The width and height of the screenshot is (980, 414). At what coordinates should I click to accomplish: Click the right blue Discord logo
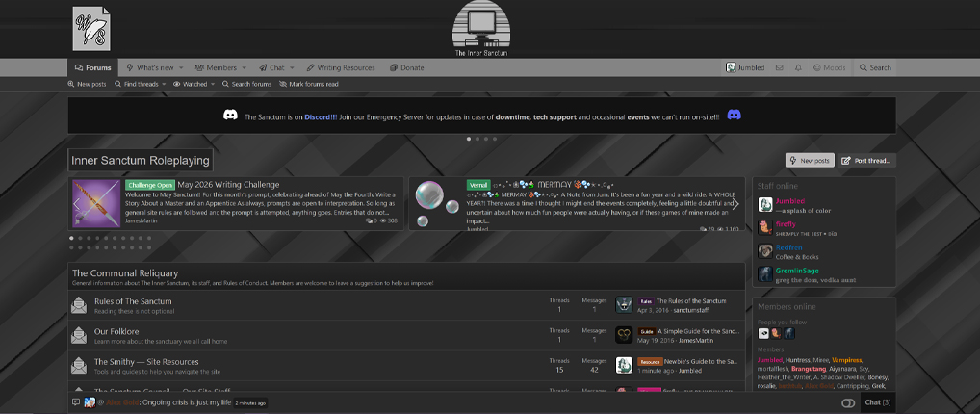(x=734, y=116)
